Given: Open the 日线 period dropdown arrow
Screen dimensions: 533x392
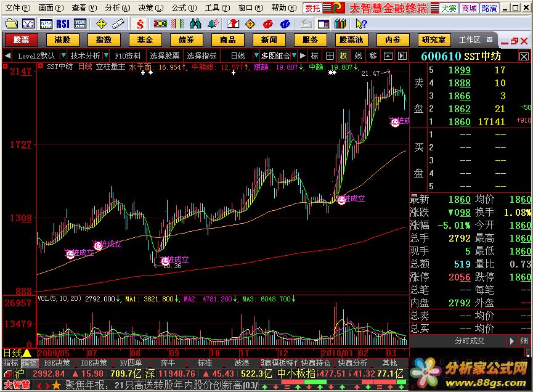Looking at the screenshot, I should click(256, 55).
